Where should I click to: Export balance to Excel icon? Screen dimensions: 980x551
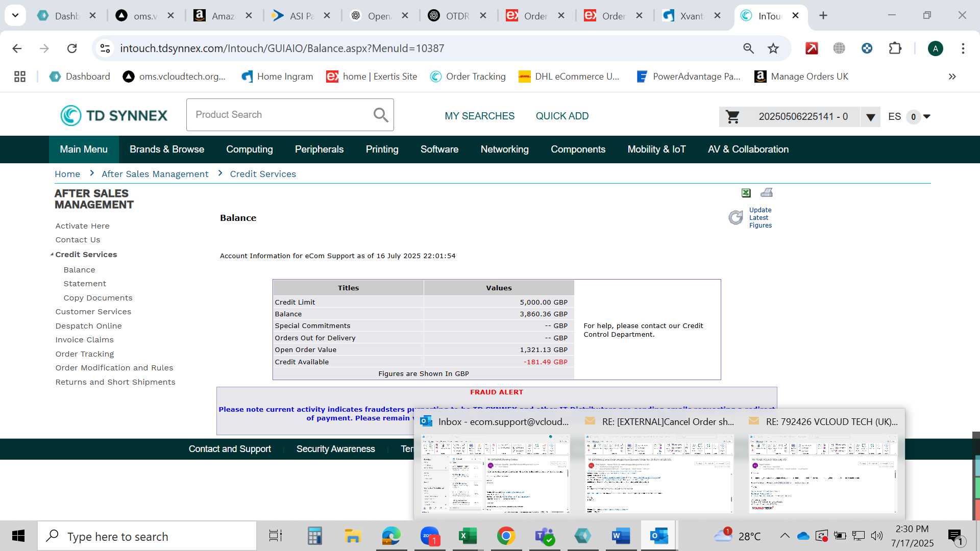(x=746, y=193)
